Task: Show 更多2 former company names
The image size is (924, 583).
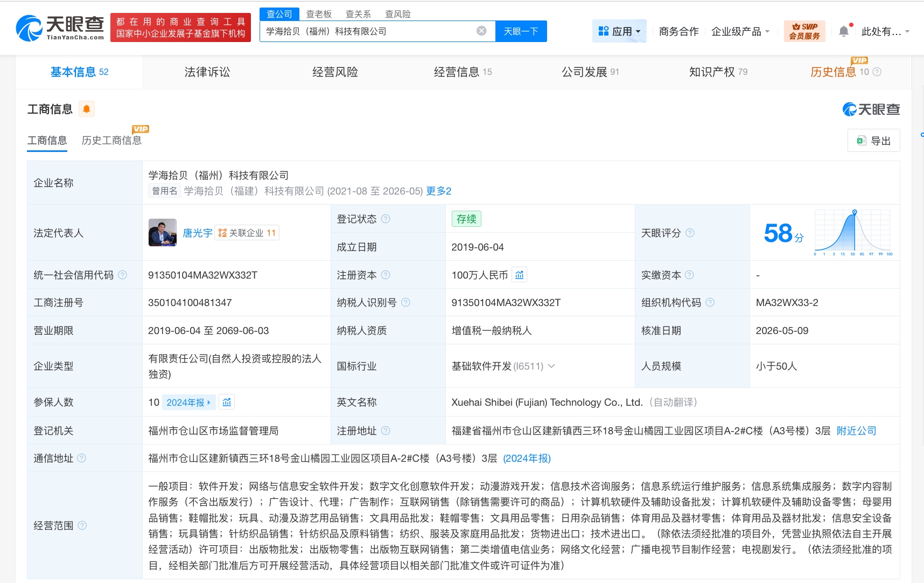Action: 439,191
